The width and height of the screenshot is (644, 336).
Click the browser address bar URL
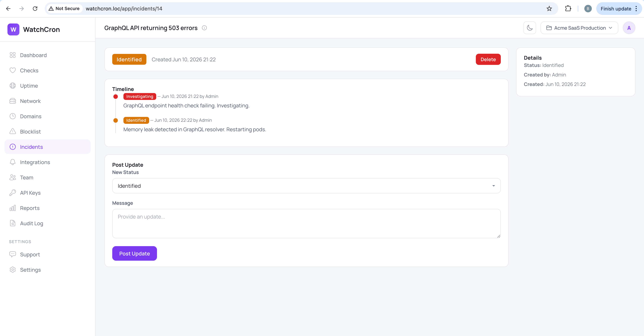click(x=124, y=9)
